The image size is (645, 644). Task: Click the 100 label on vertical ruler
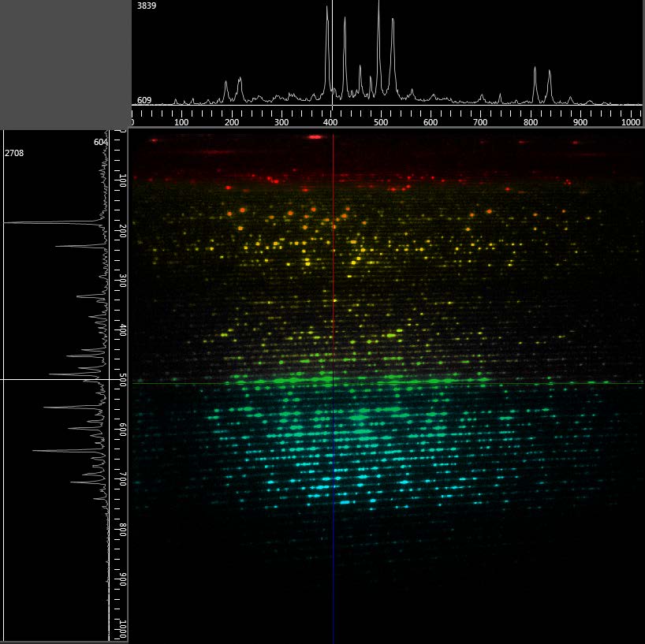[x=122, y=181]
